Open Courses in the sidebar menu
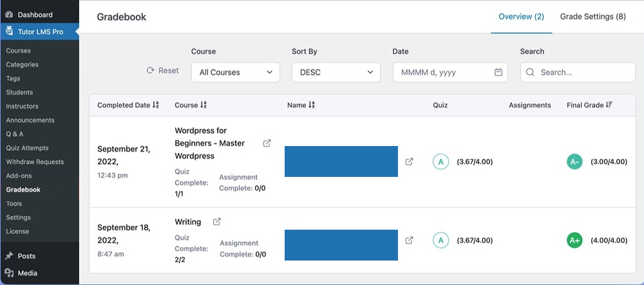The height and width of the screenshot is (285, 644). [x=19, y=50]
